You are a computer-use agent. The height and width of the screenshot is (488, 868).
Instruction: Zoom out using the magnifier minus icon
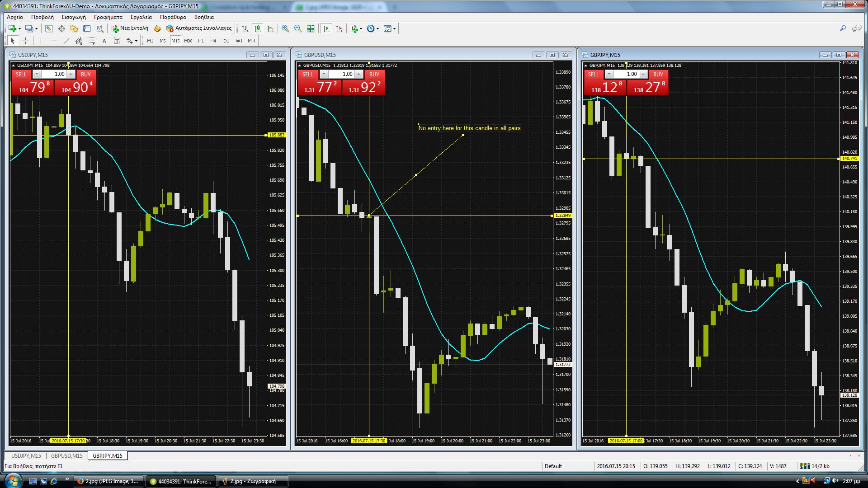coord(298,28)
